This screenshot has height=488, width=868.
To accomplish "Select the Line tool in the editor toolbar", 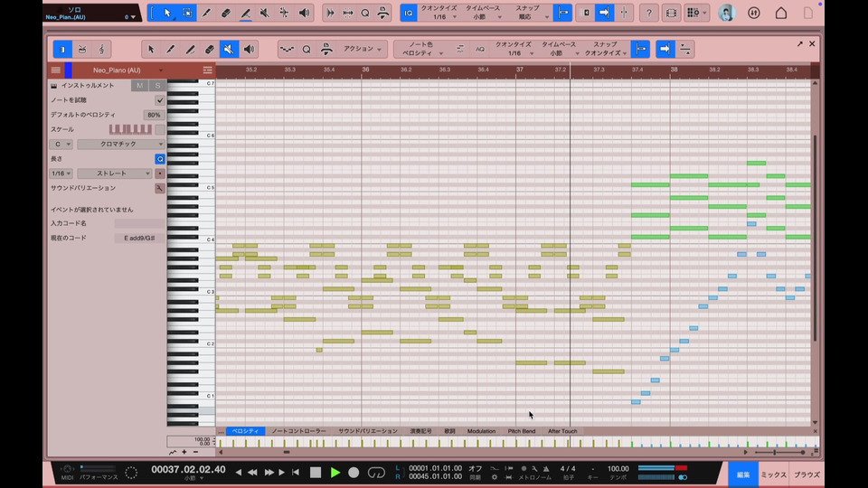I will pyautogui.click(x=190, y=49).
